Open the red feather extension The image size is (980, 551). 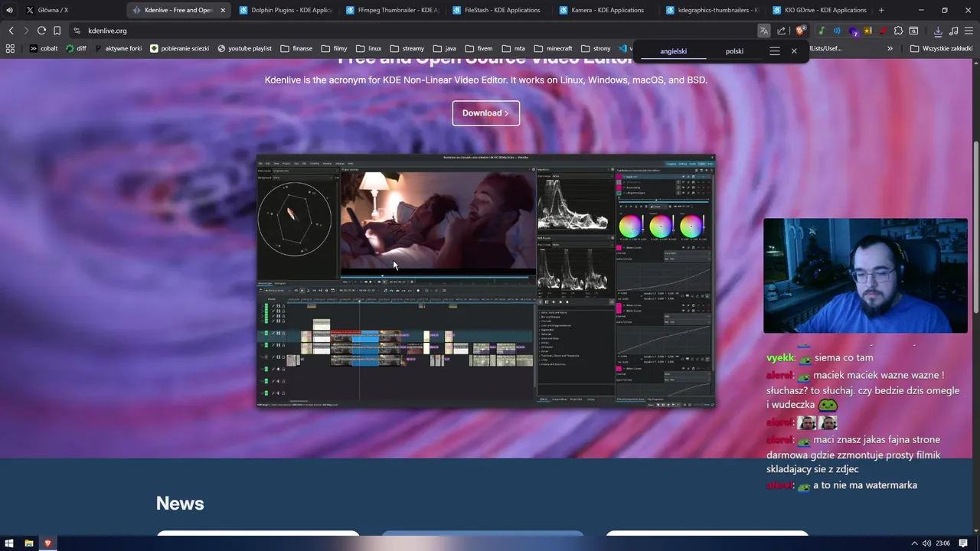tap(883, 31)
